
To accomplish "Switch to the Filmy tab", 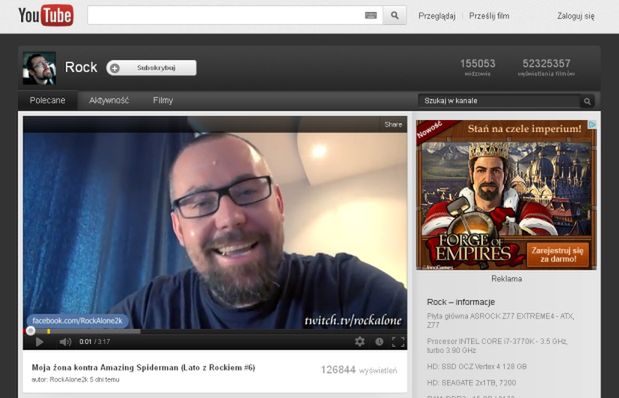I will click(x=163, y=100).
